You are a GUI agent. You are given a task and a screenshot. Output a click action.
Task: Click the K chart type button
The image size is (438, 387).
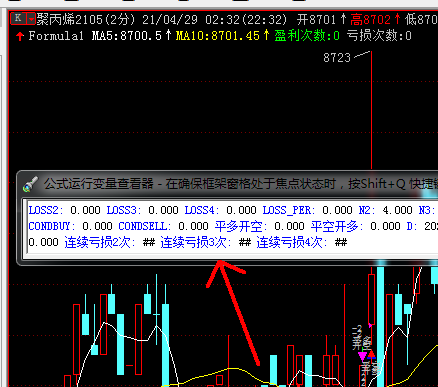tap(18, 19)
